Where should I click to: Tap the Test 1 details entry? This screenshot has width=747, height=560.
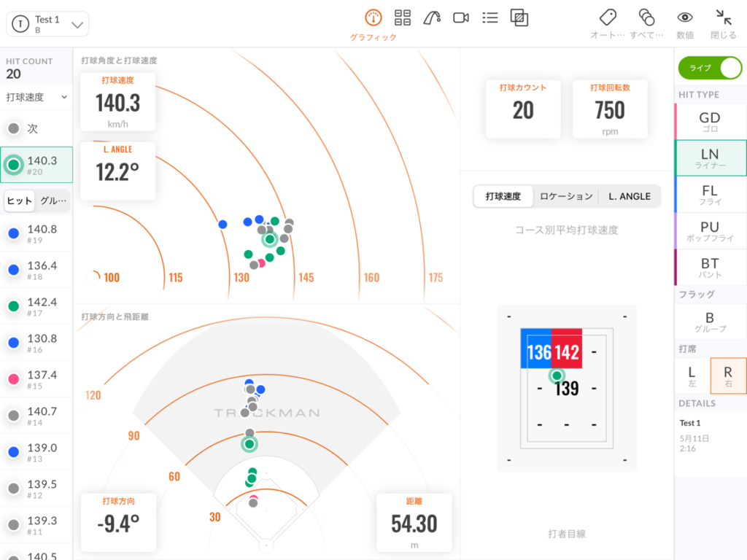pyautogui.click(x=711, y=435)
